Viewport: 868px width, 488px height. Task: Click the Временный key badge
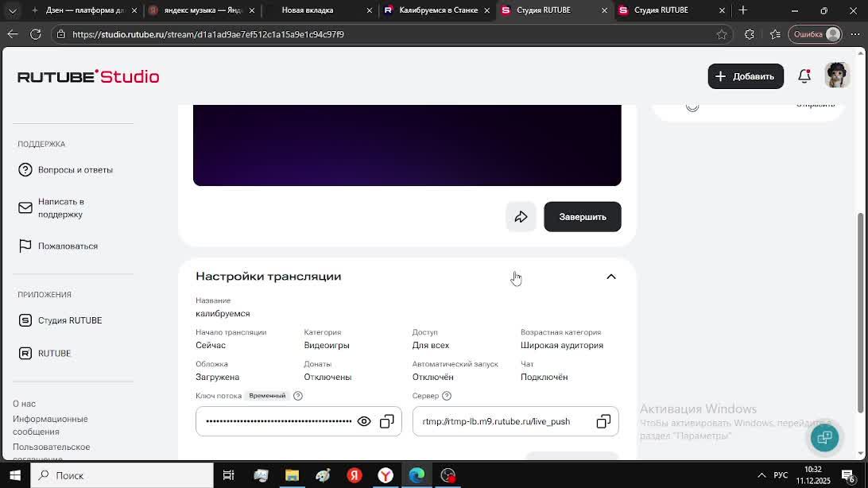[x=267, y=396]
